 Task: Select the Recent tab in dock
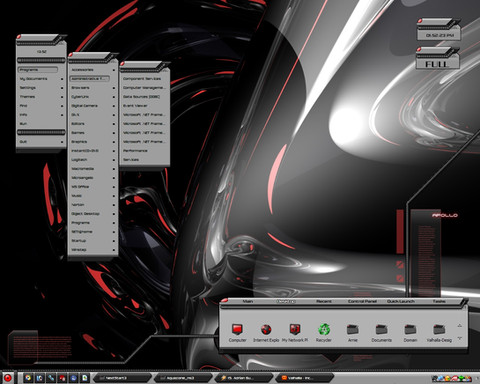coord(323,301)
